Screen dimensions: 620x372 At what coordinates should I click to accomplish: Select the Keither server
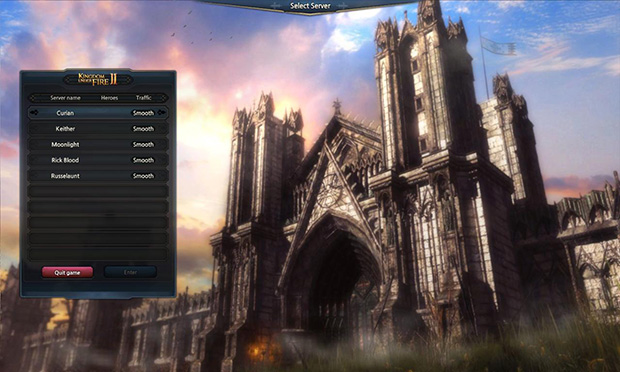click(98, 129)
